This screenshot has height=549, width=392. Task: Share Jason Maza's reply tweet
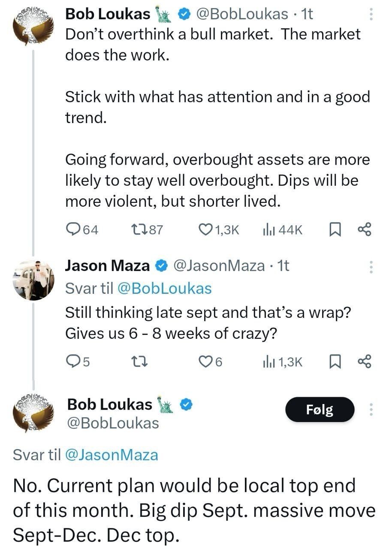364,362
